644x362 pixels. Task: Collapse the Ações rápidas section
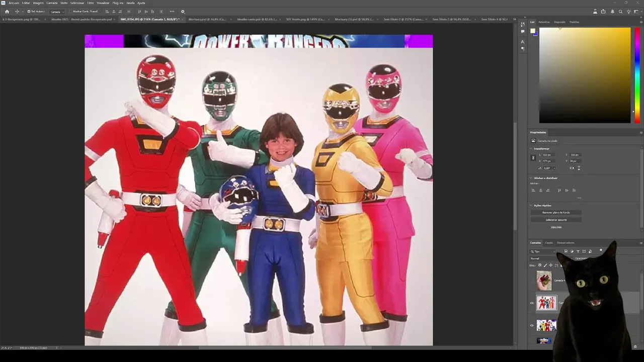(531, 206)
